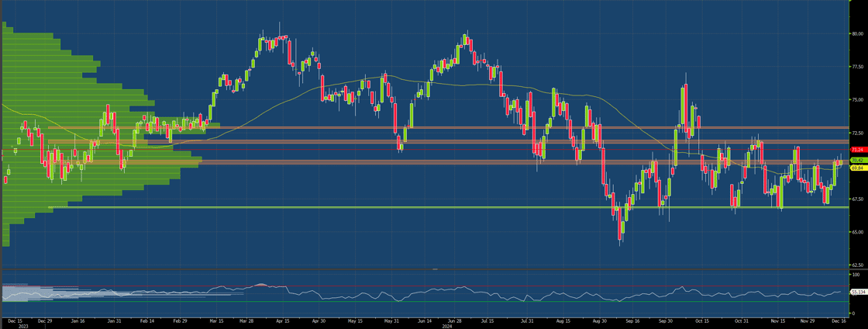Click the Jul 31 date label

[x=527, y=320]
